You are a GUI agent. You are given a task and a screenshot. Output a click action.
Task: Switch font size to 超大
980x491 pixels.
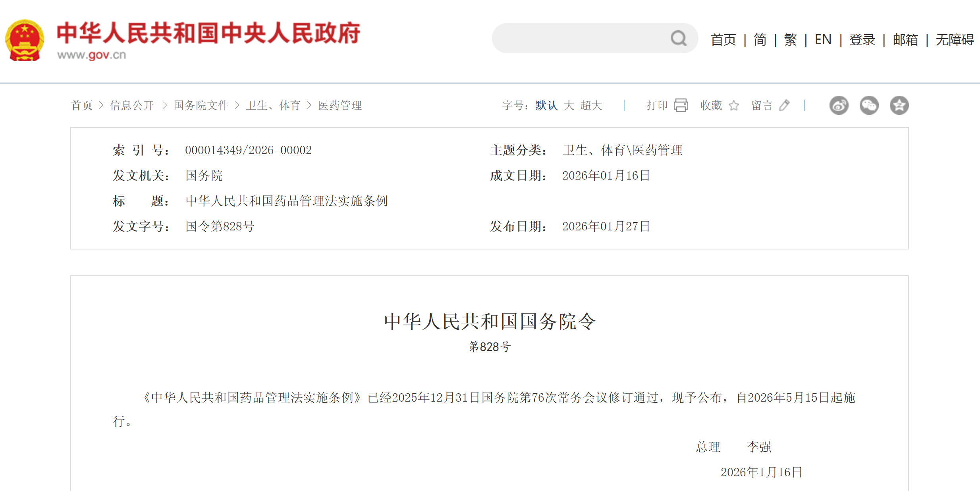[x=591, y=105]
